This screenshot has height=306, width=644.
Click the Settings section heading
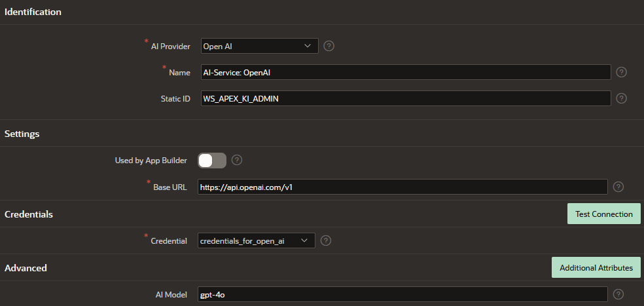pyautogui.click(x=22, y=134)
